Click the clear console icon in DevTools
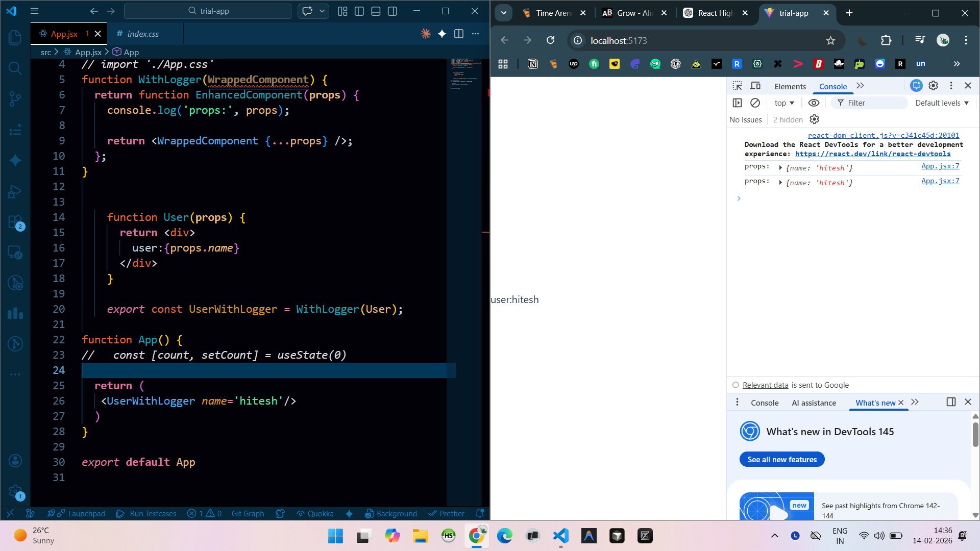 tap(755, 103)
